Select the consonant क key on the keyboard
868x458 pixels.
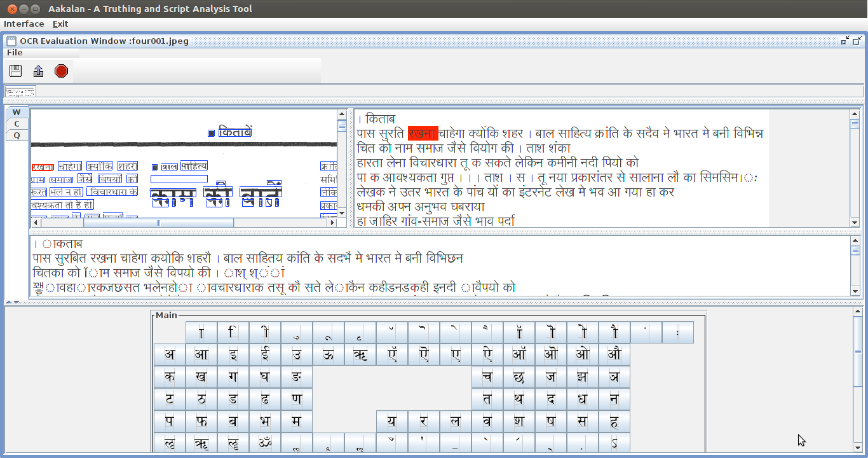tap(170, 377)
